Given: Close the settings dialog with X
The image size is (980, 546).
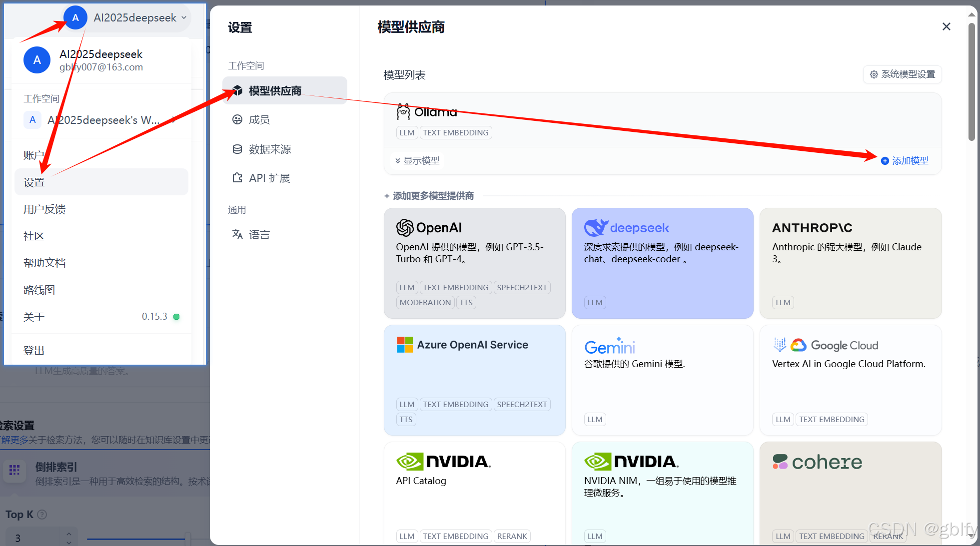Looking at the screenshot, I should click(x=947, y=26).
